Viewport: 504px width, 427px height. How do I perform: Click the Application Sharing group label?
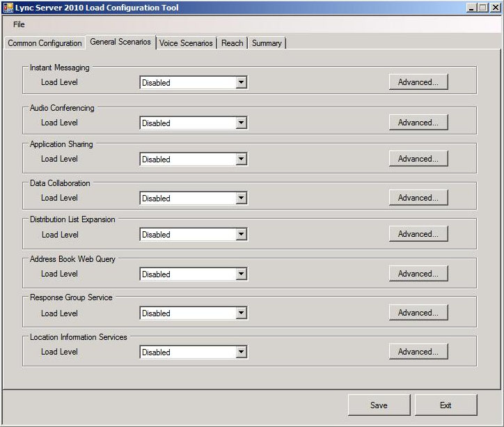click(x=61, y=144)
